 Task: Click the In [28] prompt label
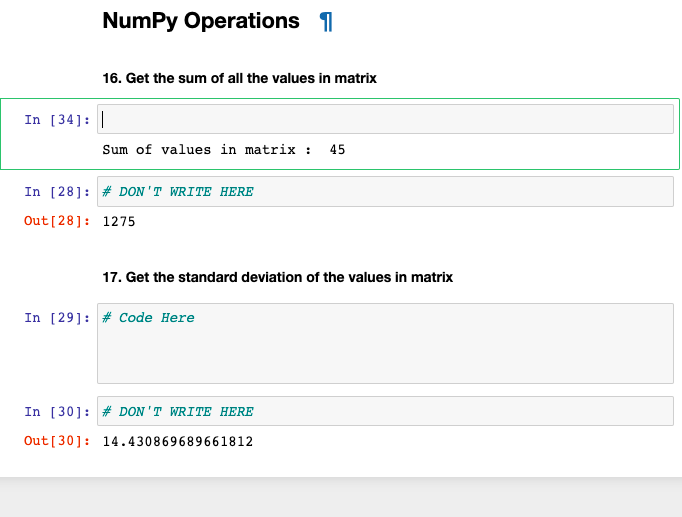(57, 192)
